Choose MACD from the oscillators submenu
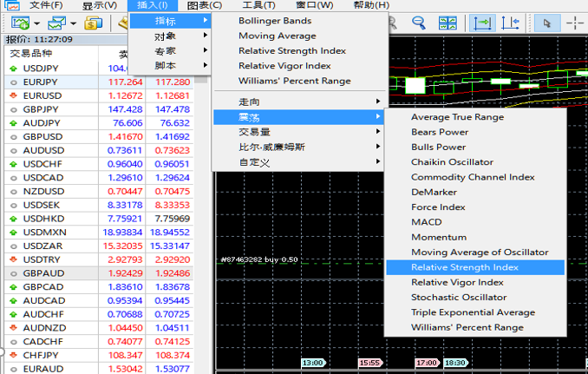The height and width of the screenshot is (374, 588). coord(426,222)
